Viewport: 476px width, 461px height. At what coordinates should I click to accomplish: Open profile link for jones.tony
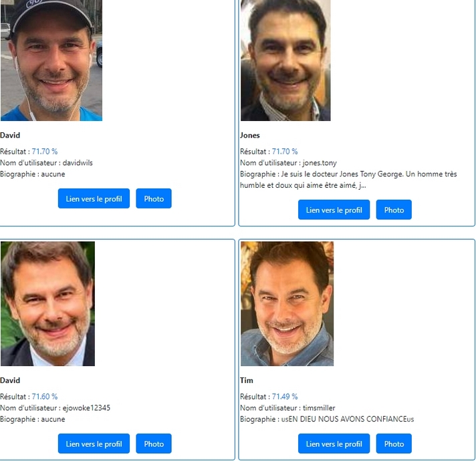(334, 210)
